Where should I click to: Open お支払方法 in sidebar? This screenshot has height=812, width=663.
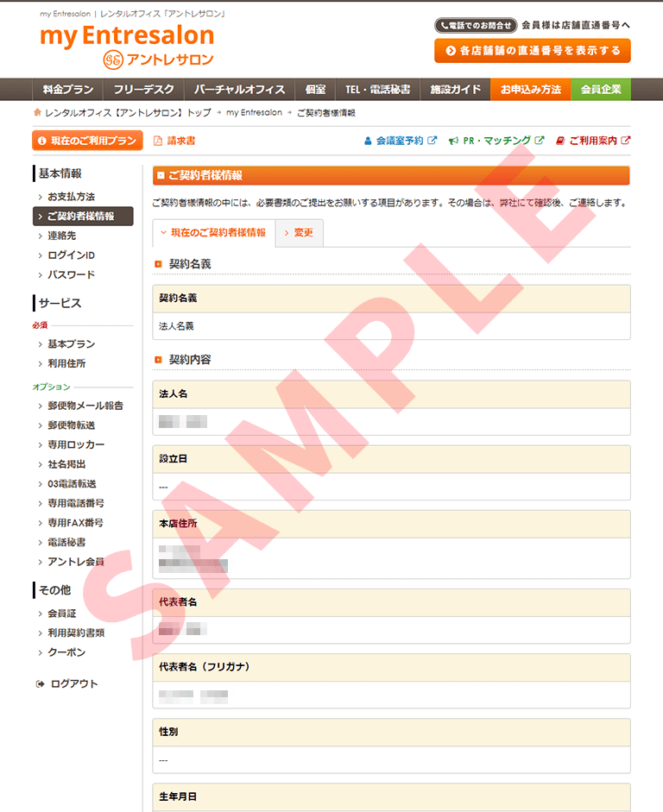click(71, 197)
